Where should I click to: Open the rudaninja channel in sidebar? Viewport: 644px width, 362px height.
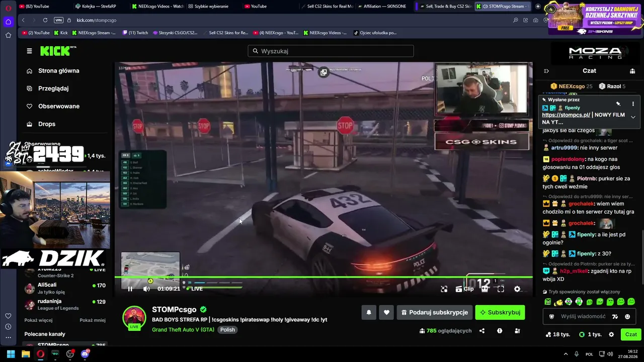click(x=65, y=305)
